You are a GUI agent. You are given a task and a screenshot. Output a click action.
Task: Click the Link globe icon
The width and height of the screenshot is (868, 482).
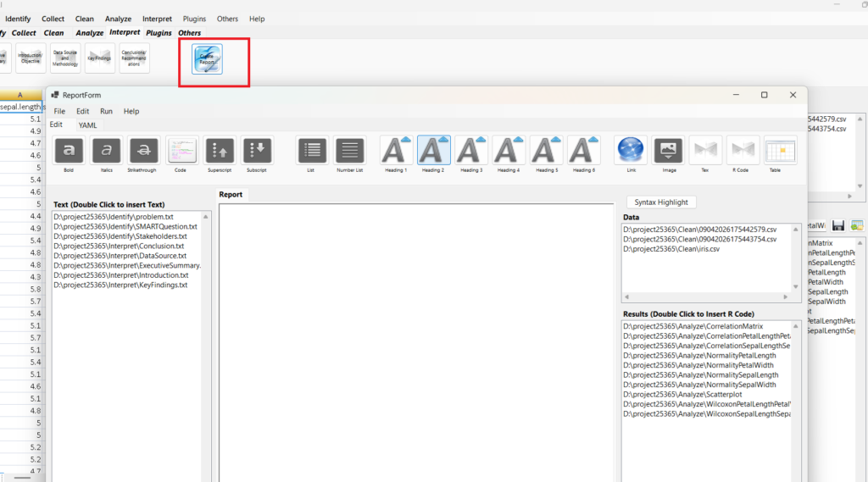630,150
